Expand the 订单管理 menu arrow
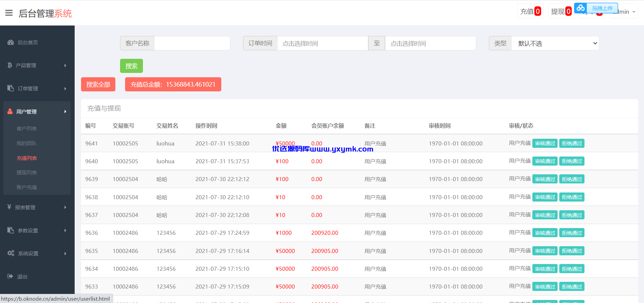Image resolution: width=644 pixels, height=303 pixels. [x=65, y=89]
